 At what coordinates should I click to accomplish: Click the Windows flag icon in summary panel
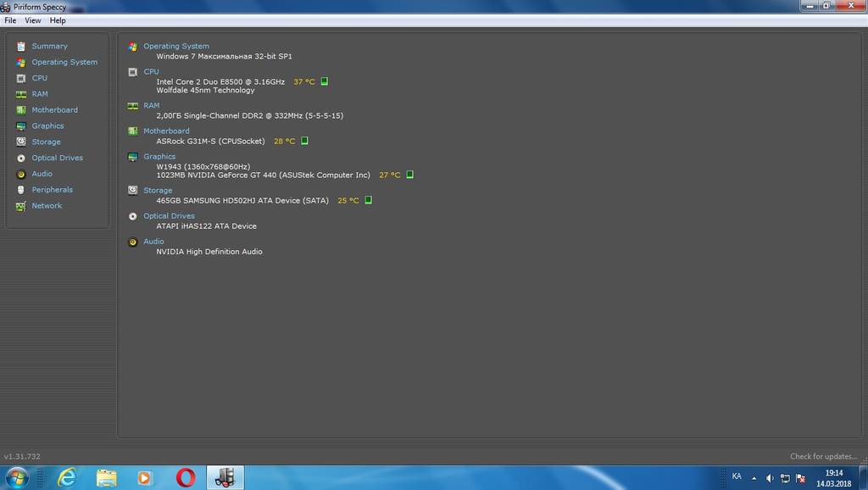[133, 47]
